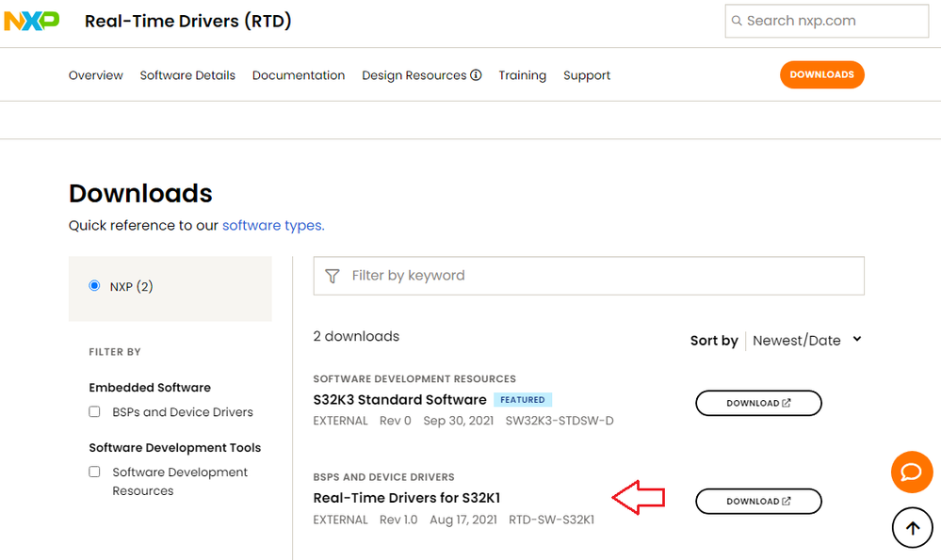Image resolution: width=941 pixels, height=560 pixels.
Task: Click the NXP logo
Action: 32,21
